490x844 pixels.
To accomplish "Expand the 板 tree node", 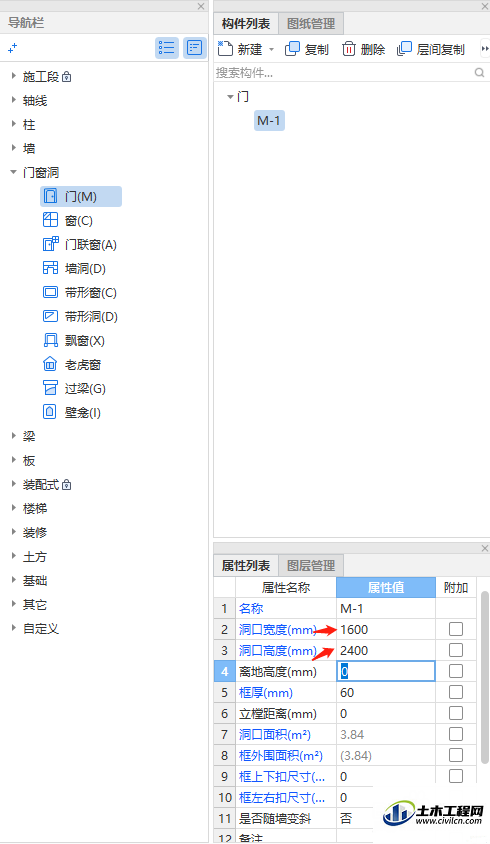I will click(13, 460).
